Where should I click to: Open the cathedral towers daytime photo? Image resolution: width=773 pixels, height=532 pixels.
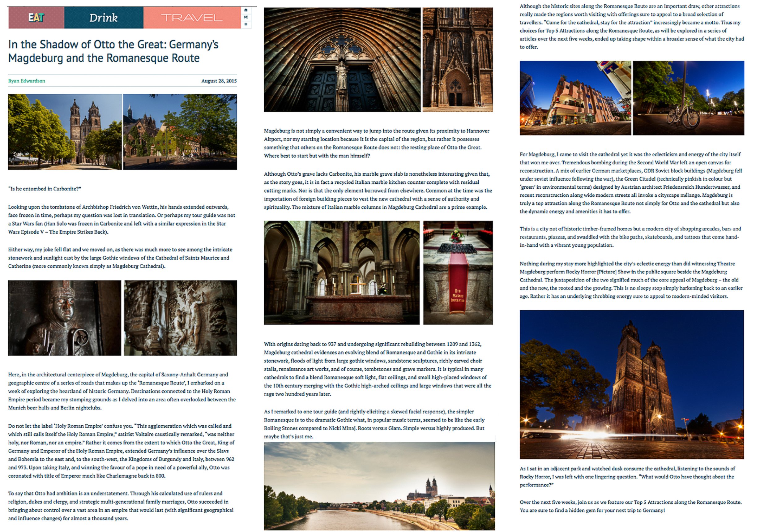tap(65, 132)
